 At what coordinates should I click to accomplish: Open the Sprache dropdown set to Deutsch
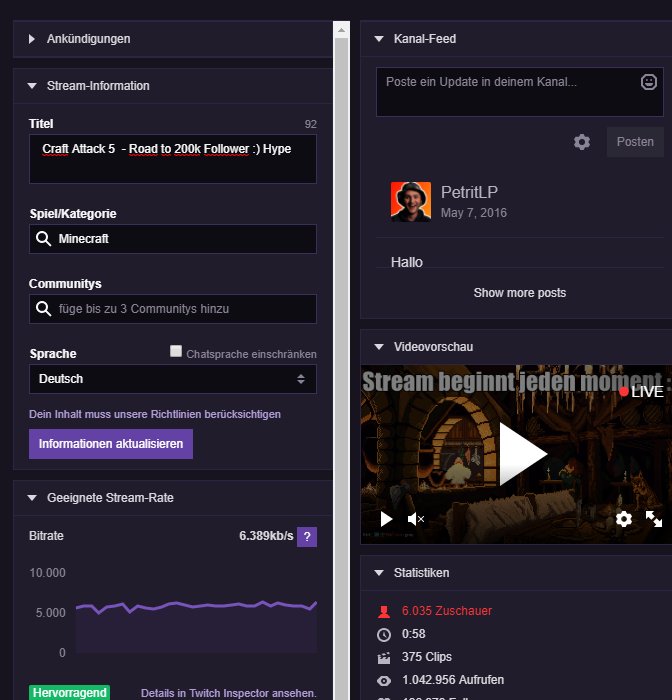pyautogui.click(x=173, y=379)
